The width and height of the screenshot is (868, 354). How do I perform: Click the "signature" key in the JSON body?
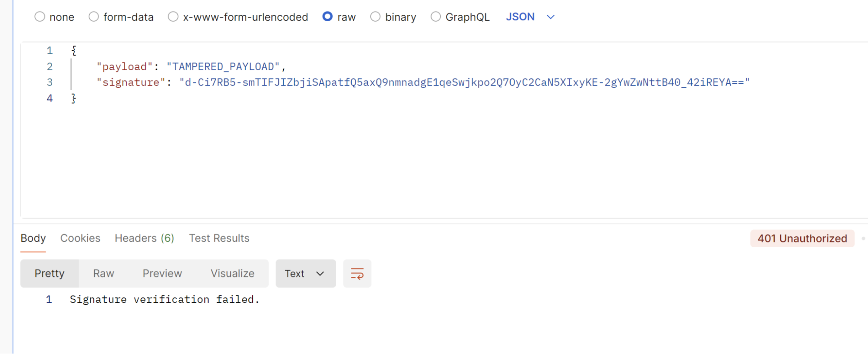131,82
